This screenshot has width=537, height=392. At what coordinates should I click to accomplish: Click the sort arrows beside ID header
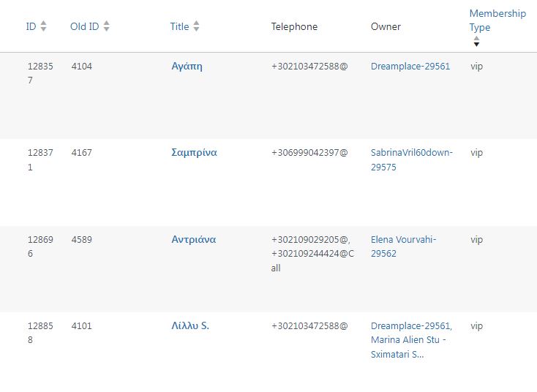coord(43,26)
